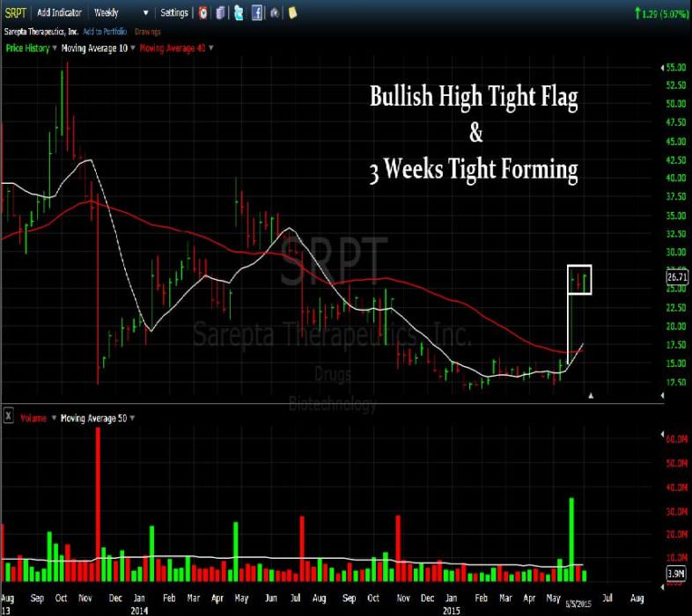This screenshot has height=616, width=692.
Task: Expand the Moving Average 10 dropdown
Action: click(x=133, y=48)
